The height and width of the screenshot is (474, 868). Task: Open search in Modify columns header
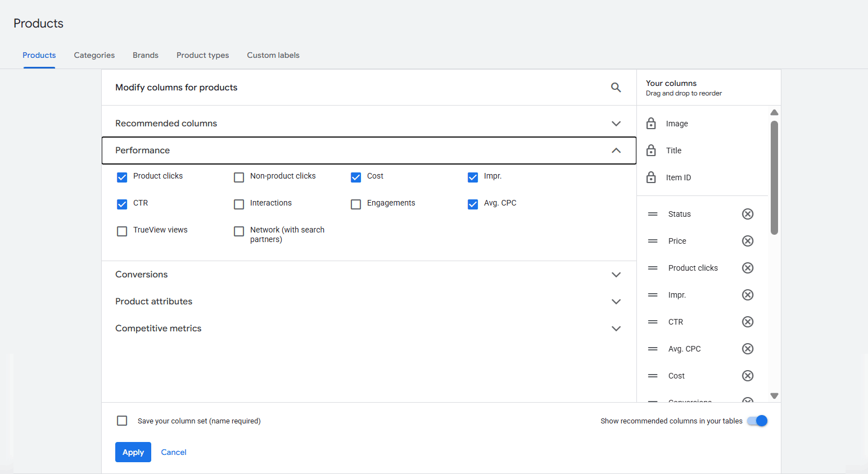click(x=616, y=88)
